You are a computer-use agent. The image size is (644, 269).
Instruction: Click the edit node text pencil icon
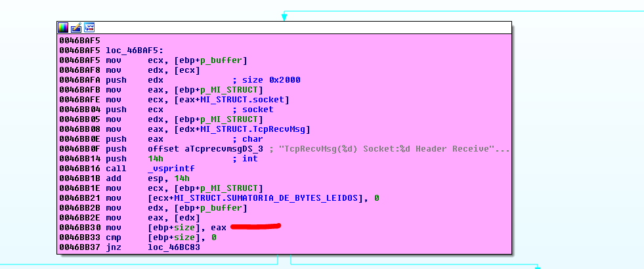[x=75, y=28]
